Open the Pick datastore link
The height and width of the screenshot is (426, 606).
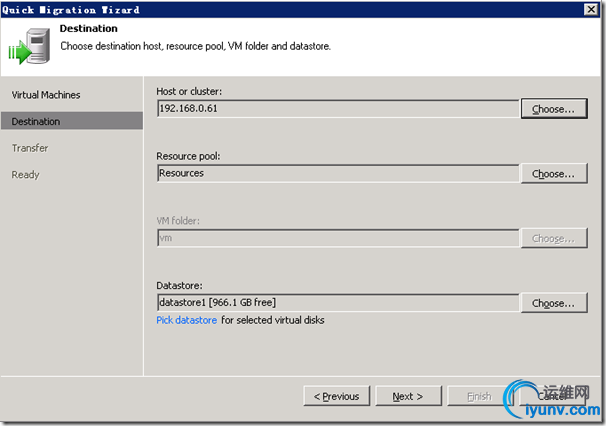187,320
